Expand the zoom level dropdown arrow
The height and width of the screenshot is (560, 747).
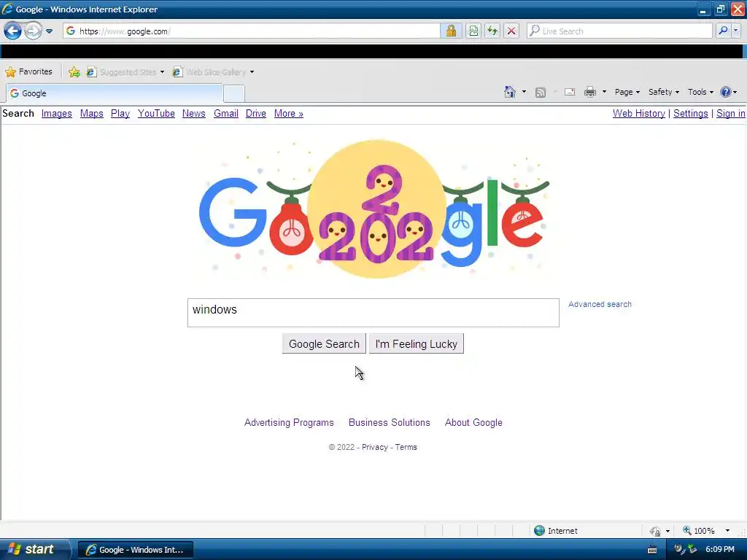(727, 531)
